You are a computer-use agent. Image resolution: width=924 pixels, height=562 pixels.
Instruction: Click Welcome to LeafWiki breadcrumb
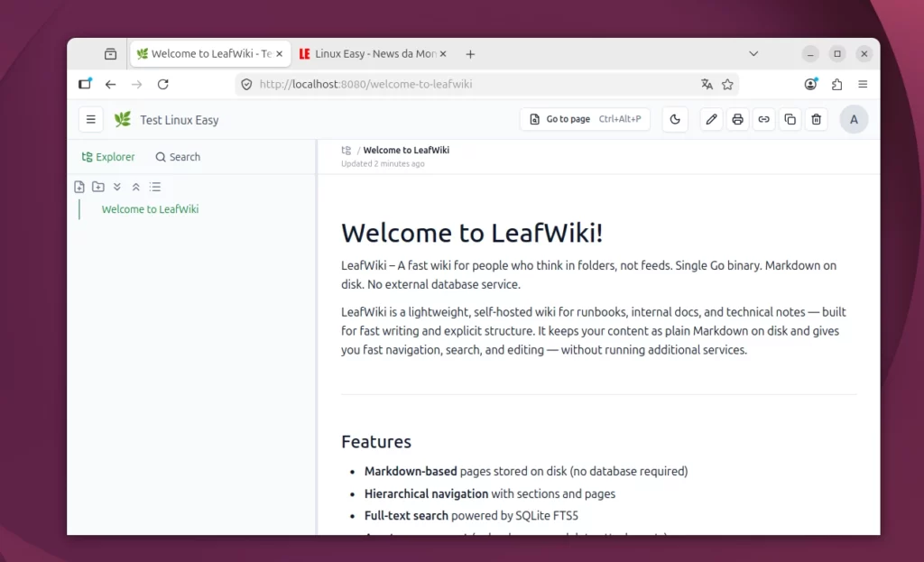tap(406, 151)
